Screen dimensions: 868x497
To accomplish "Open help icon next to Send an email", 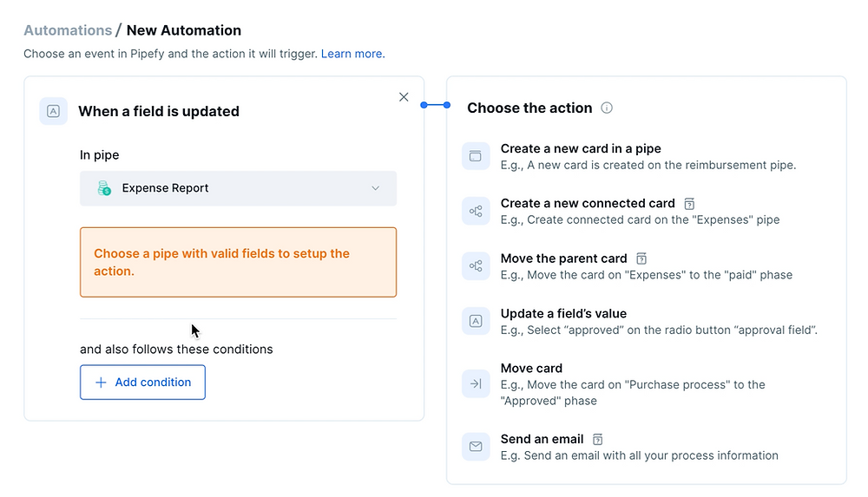I will [597, 440].
